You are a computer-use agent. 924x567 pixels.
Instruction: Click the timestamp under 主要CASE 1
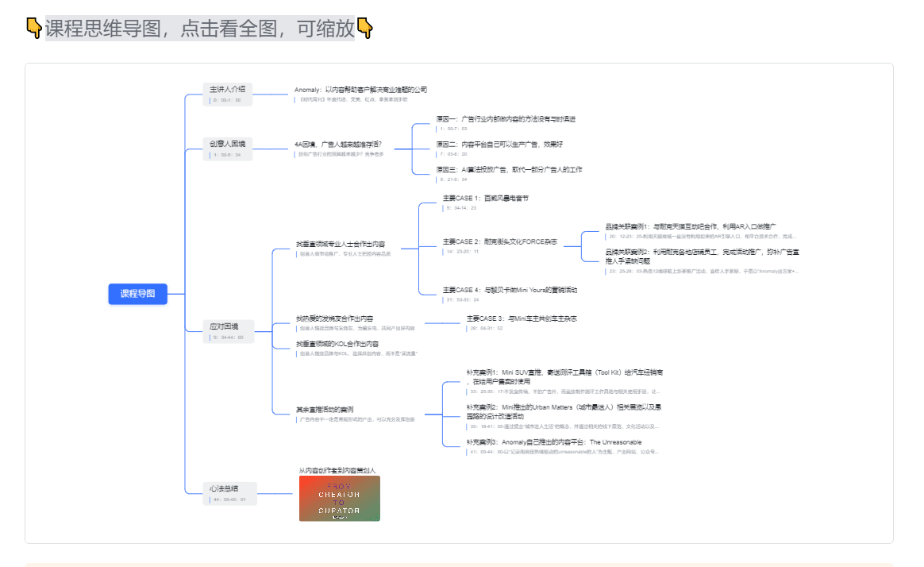point(461,208)
